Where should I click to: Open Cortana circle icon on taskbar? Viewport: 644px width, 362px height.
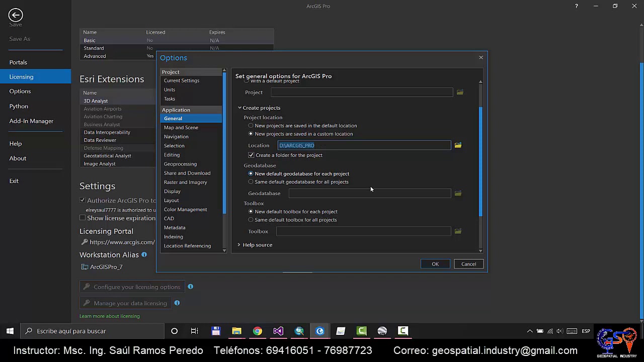click(174, 331)
